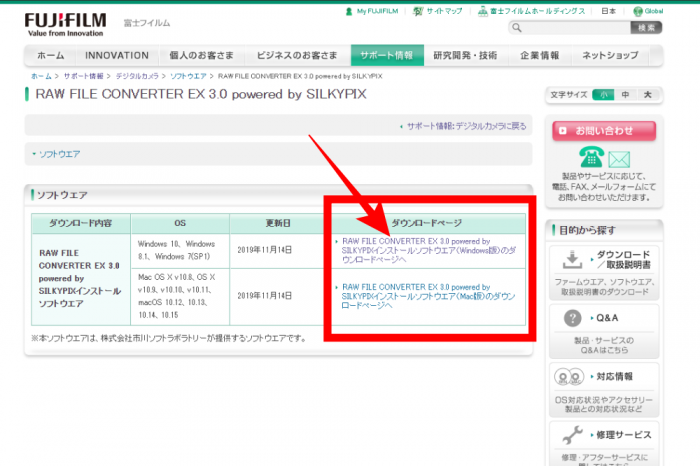Open the ビジネスのお客さま nav tab

tap(297, 55)
